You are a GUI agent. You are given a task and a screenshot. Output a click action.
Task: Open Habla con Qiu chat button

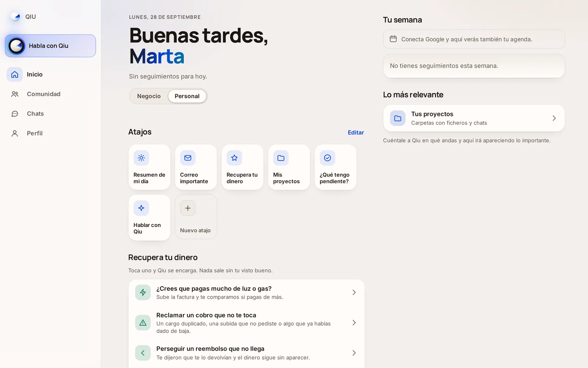50,46
